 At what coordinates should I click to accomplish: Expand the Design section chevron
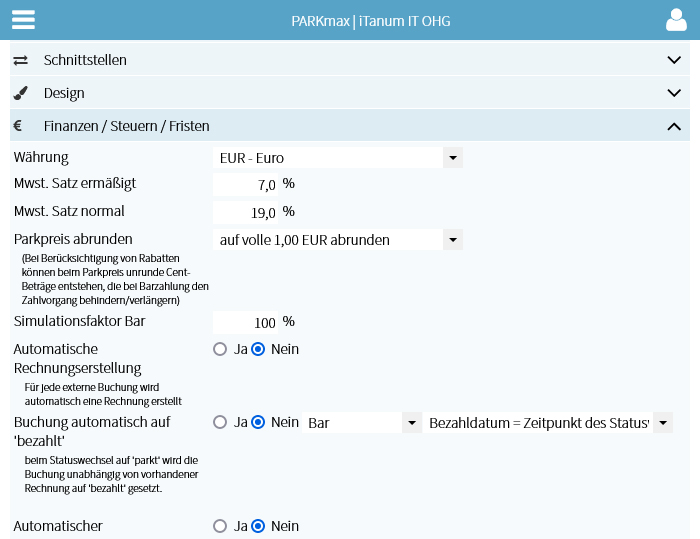[674, 93]
